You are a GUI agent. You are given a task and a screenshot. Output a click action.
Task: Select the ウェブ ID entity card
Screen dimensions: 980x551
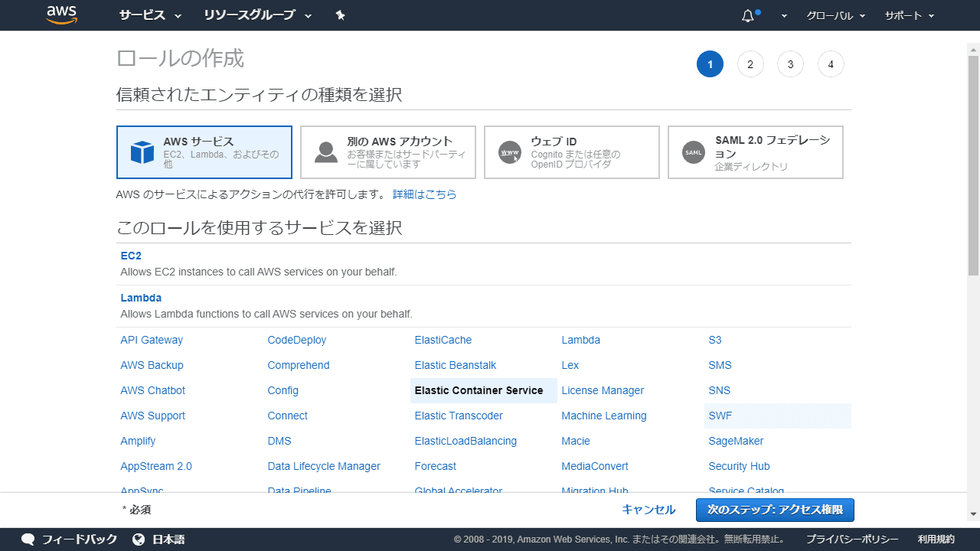572,152
